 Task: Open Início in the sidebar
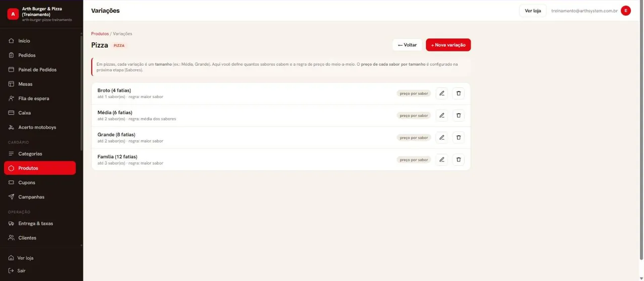click(x=40, y=41)
